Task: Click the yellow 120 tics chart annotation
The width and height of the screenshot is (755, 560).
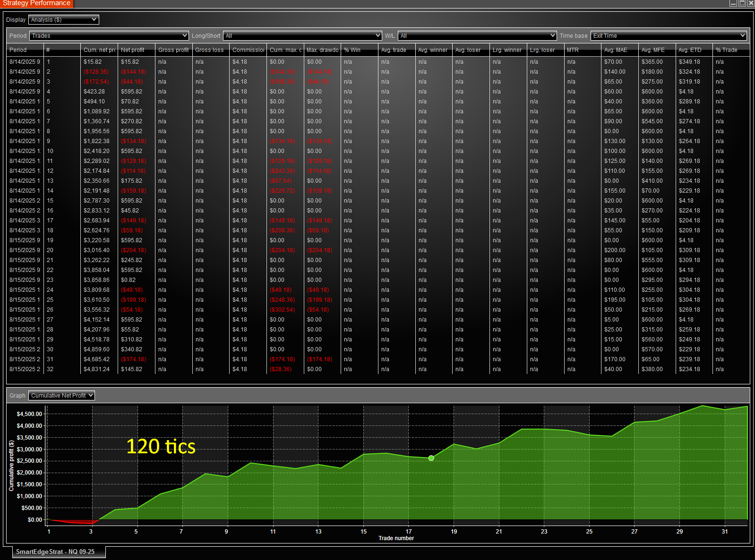Action: pos(161,447)
